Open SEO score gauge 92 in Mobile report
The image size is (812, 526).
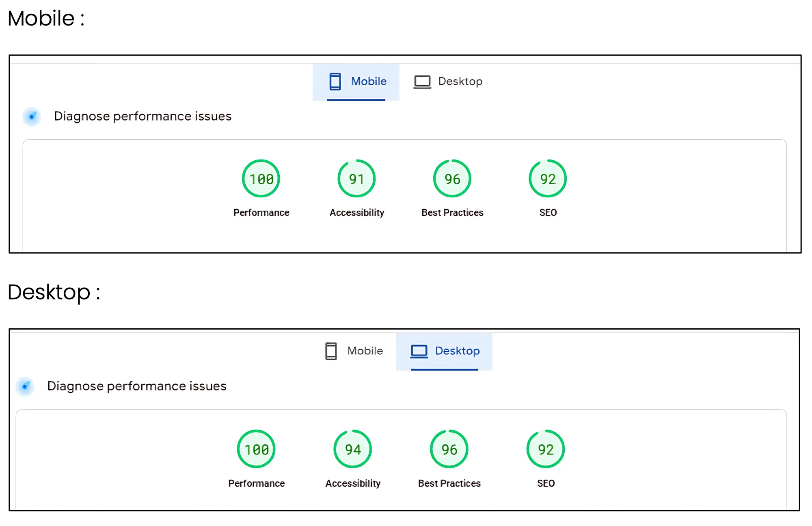click(548, 179)
